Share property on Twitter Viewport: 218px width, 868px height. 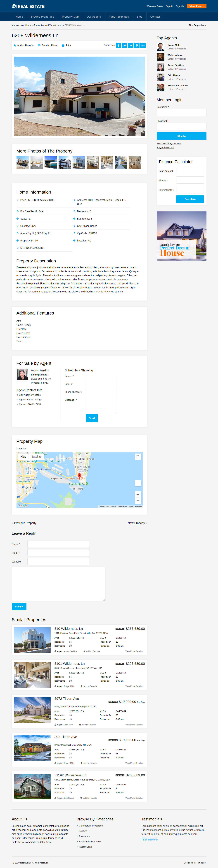125,45
